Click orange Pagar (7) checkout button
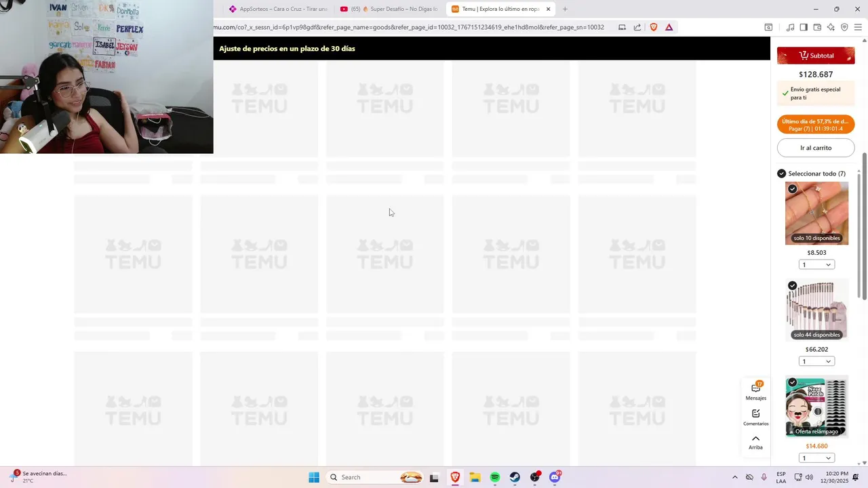868x488 pixels. coord(816,125)
